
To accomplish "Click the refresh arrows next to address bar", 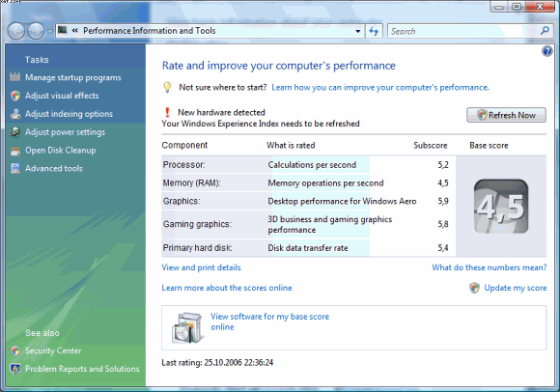I will click(x=374, y=31).
